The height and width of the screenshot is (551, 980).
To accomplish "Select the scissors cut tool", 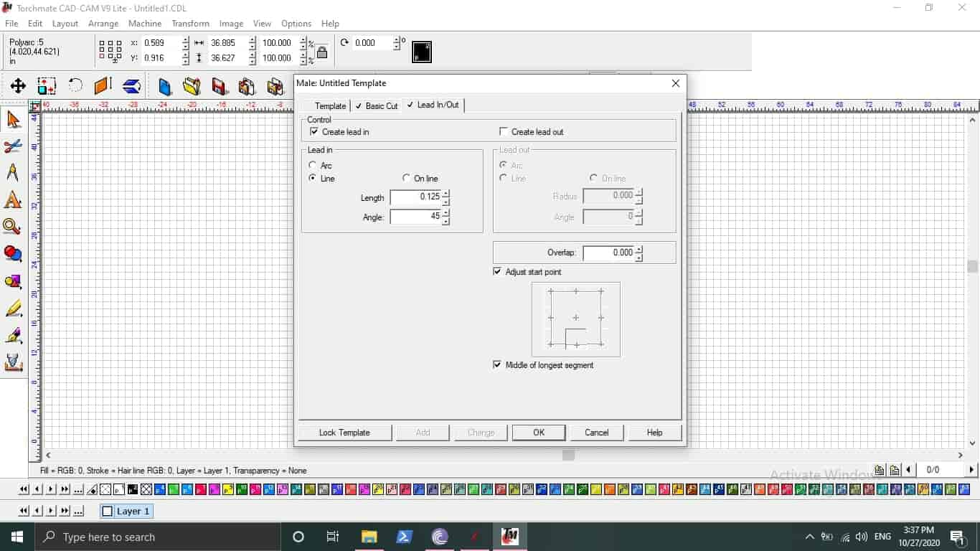I will click(13, 146).
